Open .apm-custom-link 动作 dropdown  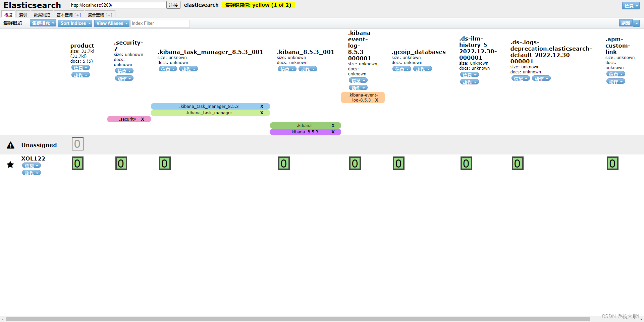[x=616, y=81]
